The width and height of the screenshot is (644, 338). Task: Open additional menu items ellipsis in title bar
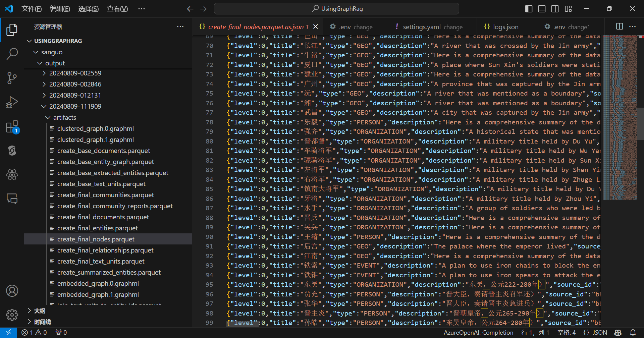click(x=142, y=9)
